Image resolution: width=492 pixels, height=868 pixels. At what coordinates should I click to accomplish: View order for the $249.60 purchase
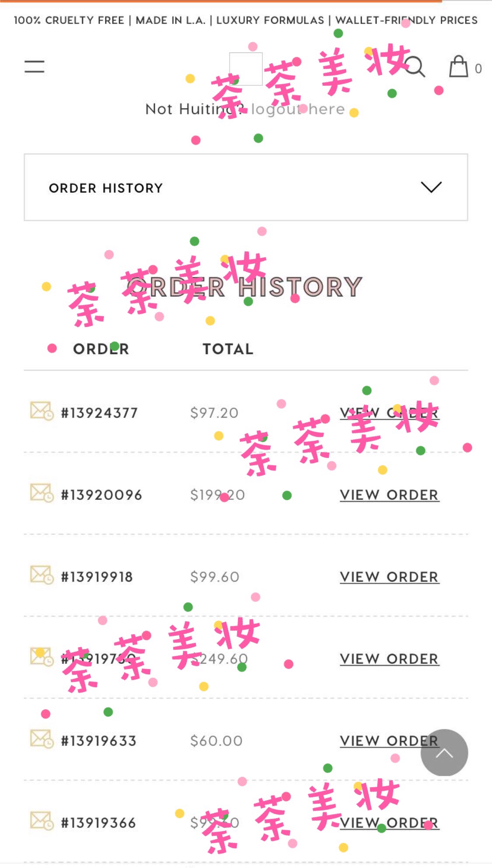(389, 659)
